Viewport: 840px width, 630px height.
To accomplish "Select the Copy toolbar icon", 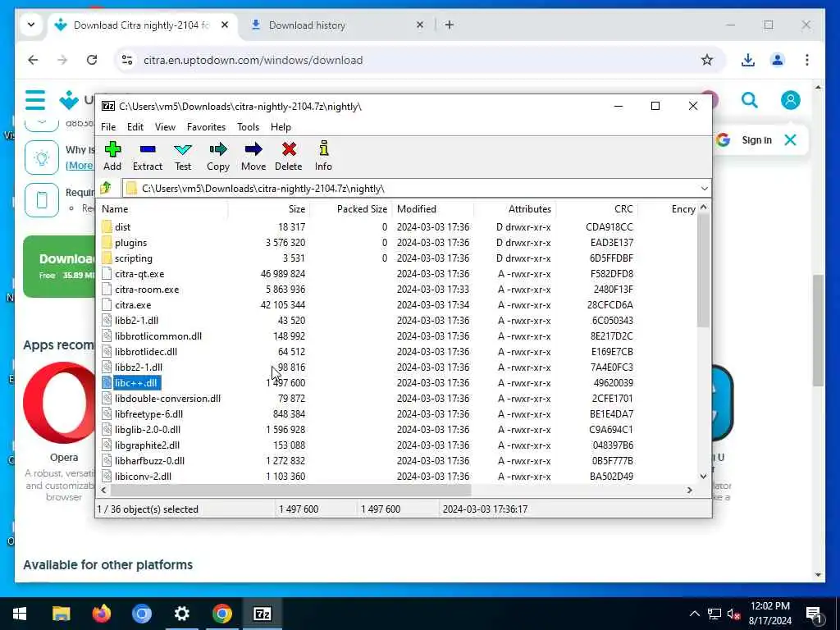I will [218, 156].
